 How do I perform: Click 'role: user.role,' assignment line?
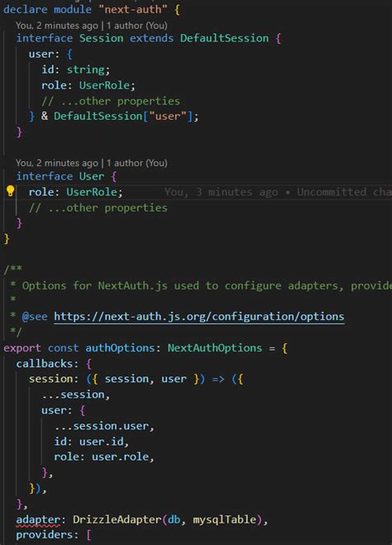[x=104, y=457]
